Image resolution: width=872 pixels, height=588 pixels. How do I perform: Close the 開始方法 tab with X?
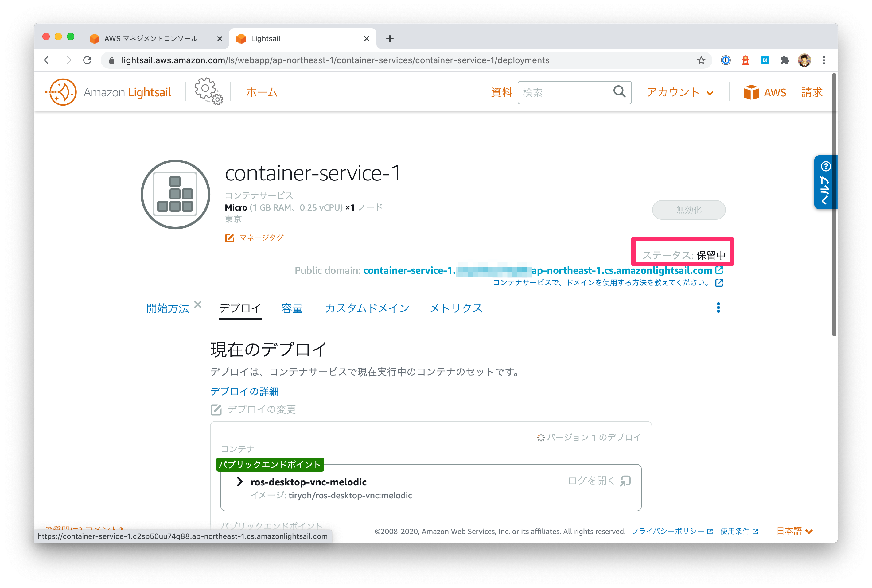198,304
